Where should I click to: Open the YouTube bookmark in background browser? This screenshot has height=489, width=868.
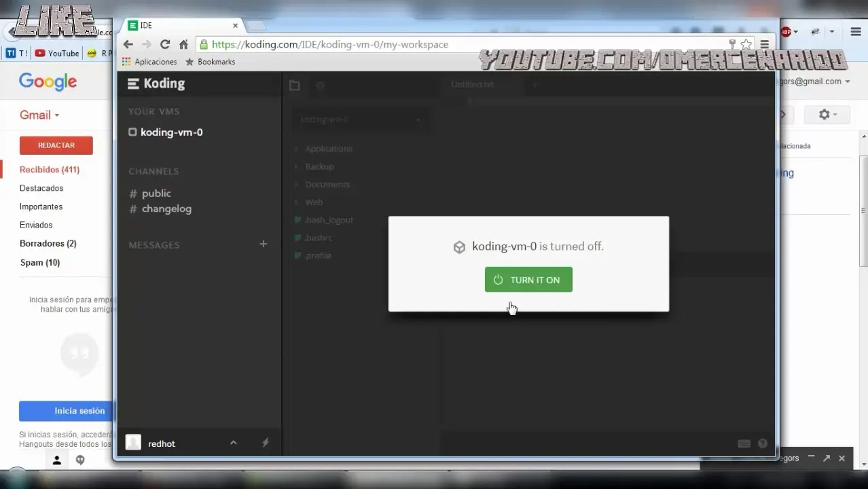coord(57,53)
